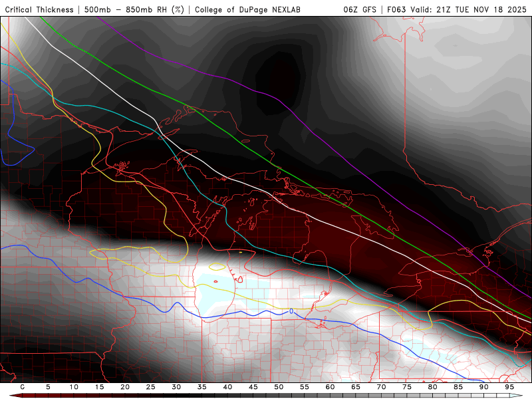Click the '50' label on the color scale
Viewport: 532px width, 399px height.
coord(279,387)
